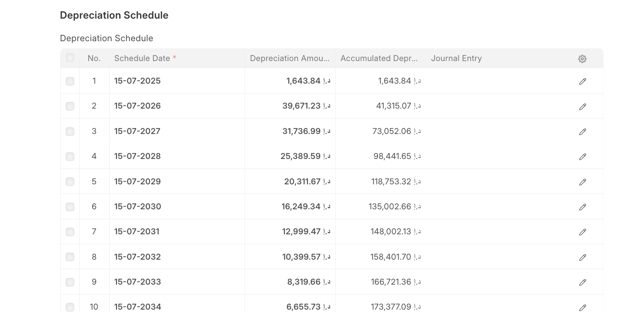Screen dimensions: 644x312
Task: Click the 31,736.99 depreciation amount
Action: point(290,131)
